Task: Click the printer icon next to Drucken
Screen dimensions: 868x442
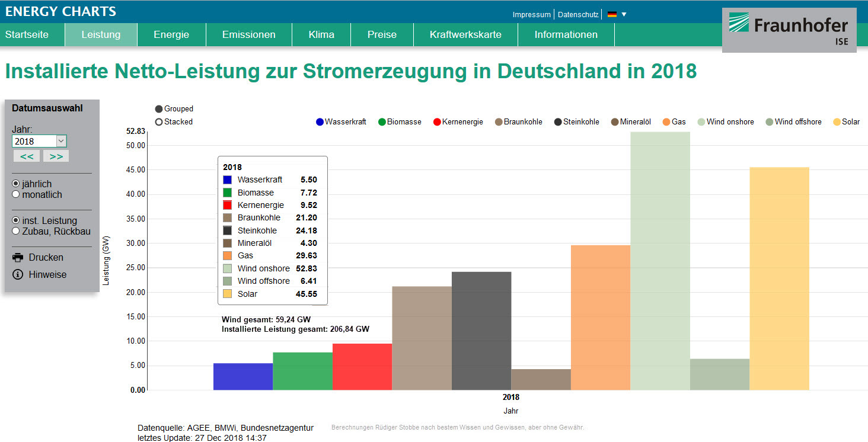Action: (18, 258)
